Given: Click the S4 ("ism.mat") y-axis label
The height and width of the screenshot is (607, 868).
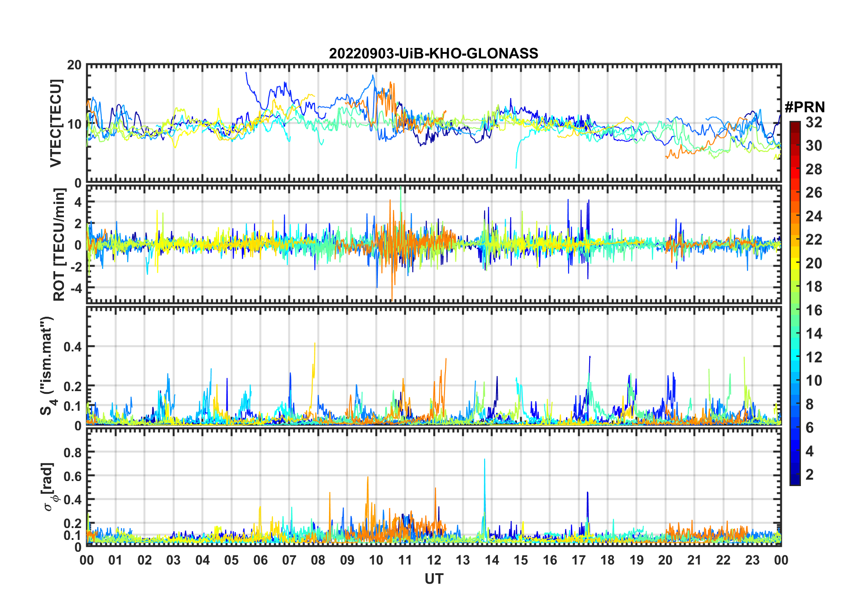Looking at the screenshot, I should pyautogui.click(x=47, y=366).
